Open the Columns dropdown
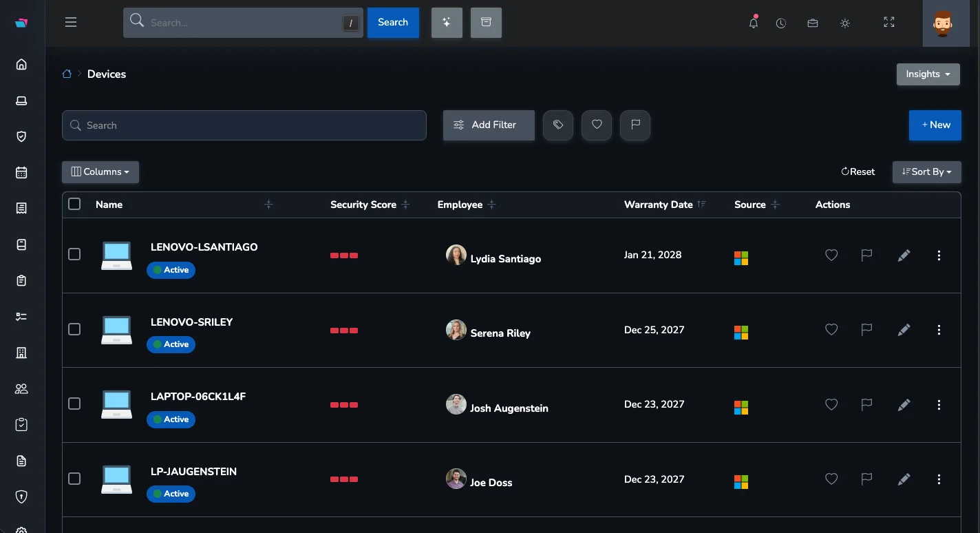Image resolution: width=980 pixels, height=533 pixels. coord(100,172)
